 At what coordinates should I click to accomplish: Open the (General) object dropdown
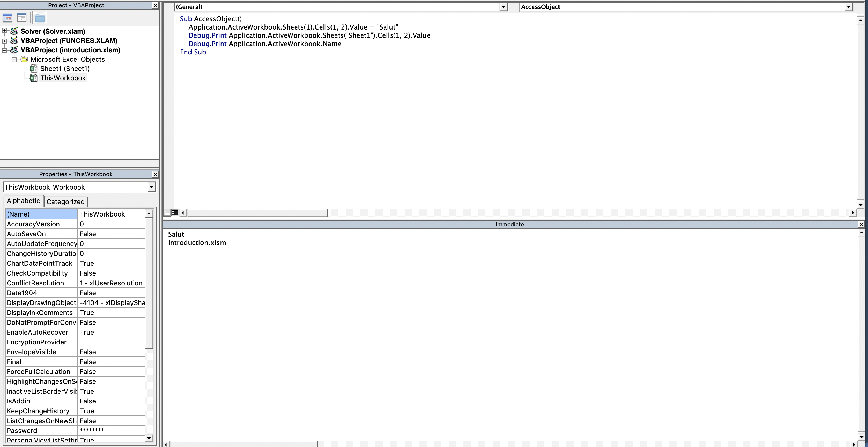(503, 7)
